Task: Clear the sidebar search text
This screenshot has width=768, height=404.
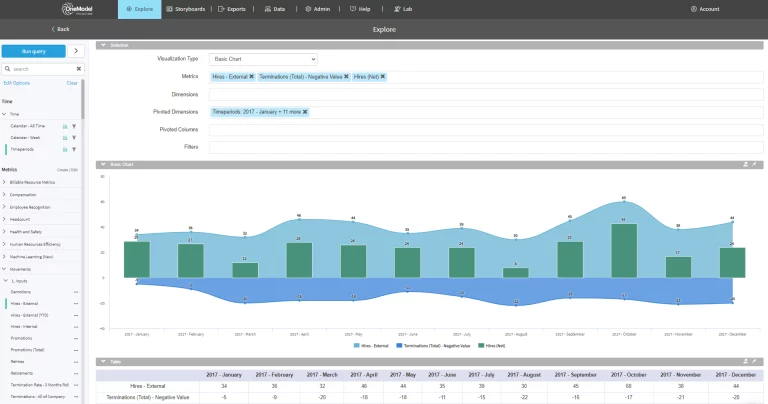Action: [79, 69]
